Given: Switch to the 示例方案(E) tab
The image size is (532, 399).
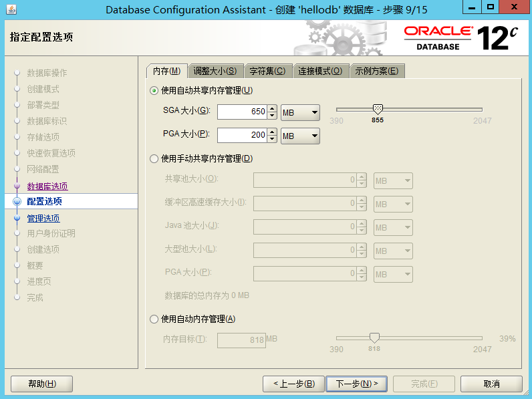Looking at the screenshot, I should (376, 72).
